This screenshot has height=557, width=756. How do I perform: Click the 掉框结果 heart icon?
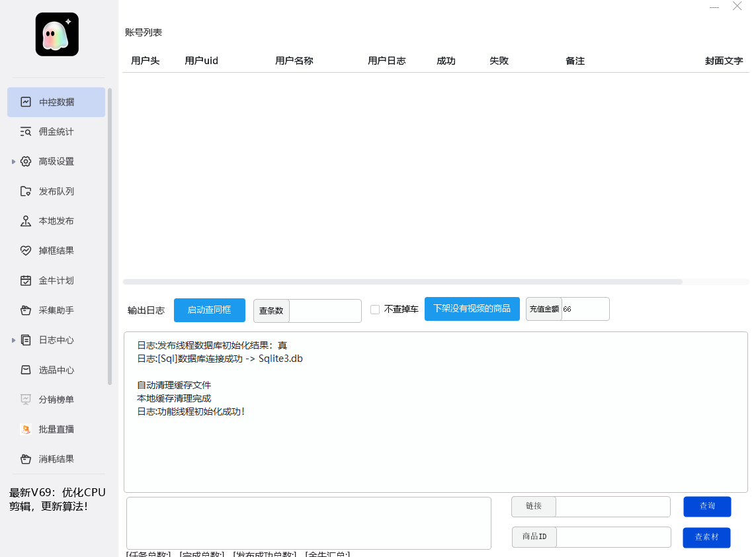[x=26, y=251]
